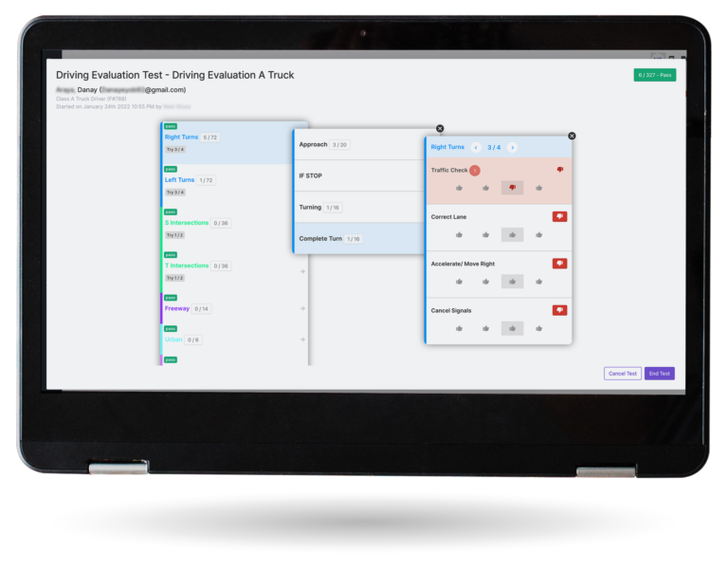Click the '3 / 4' try counter in the Right Turns panel
This screenshot has width=728, height=569.
point(494,147)
